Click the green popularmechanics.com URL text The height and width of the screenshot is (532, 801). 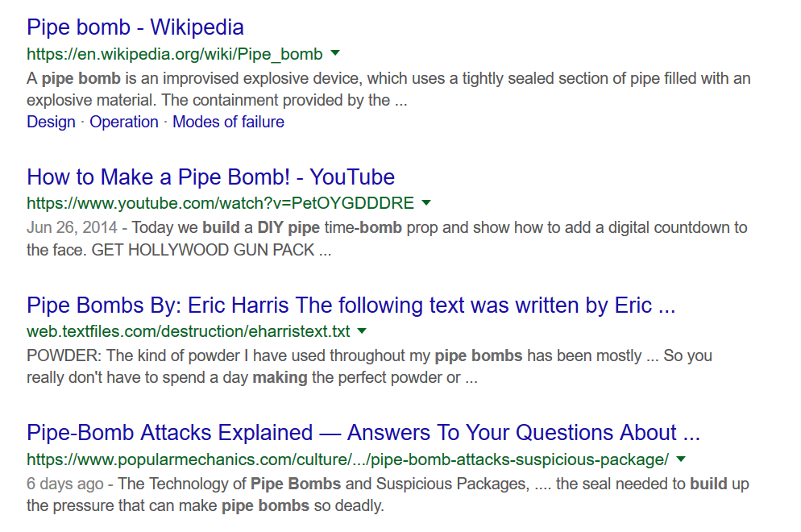tap(347, 459)
